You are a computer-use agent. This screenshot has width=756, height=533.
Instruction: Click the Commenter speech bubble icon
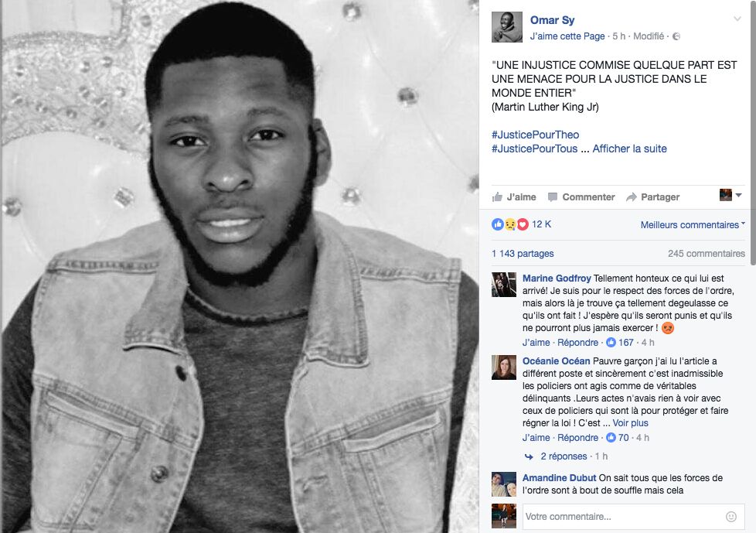point(553,196)
